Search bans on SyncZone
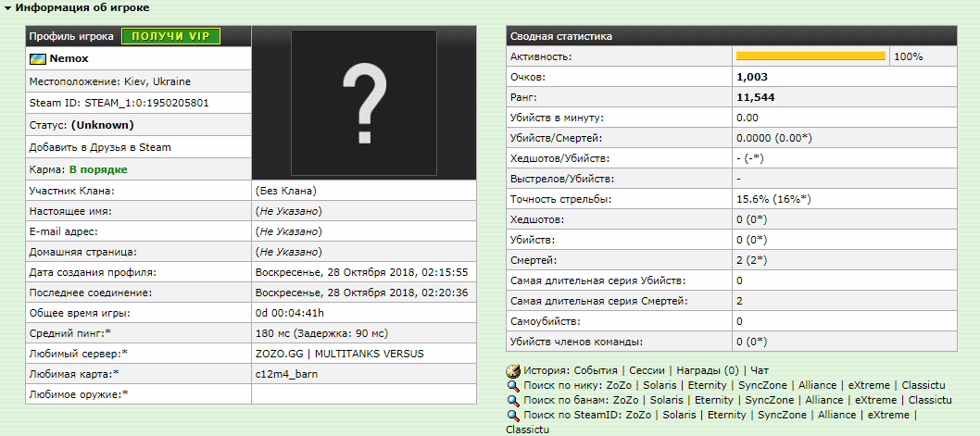 (769, 400)
